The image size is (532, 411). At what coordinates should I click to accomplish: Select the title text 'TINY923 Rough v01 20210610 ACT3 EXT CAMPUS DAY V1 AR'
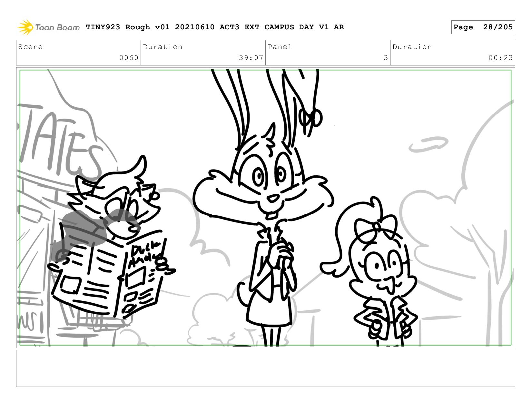(215, 27)
